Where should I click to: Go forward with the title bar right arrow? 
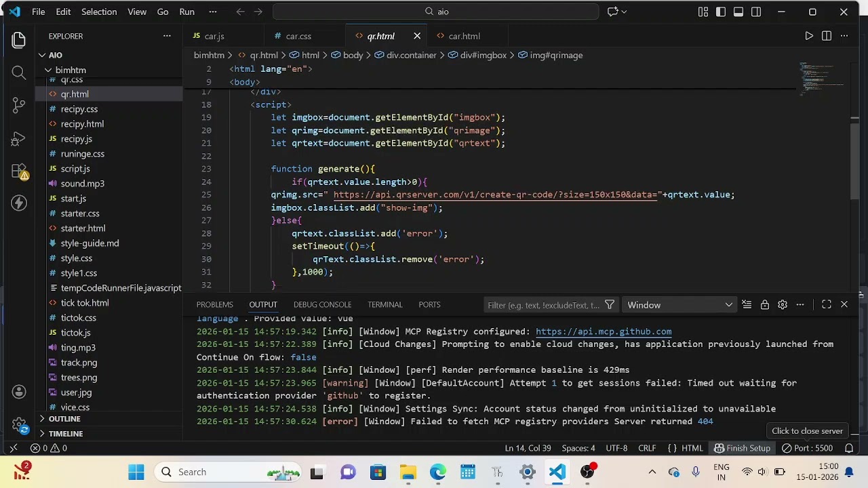(259, 12)
